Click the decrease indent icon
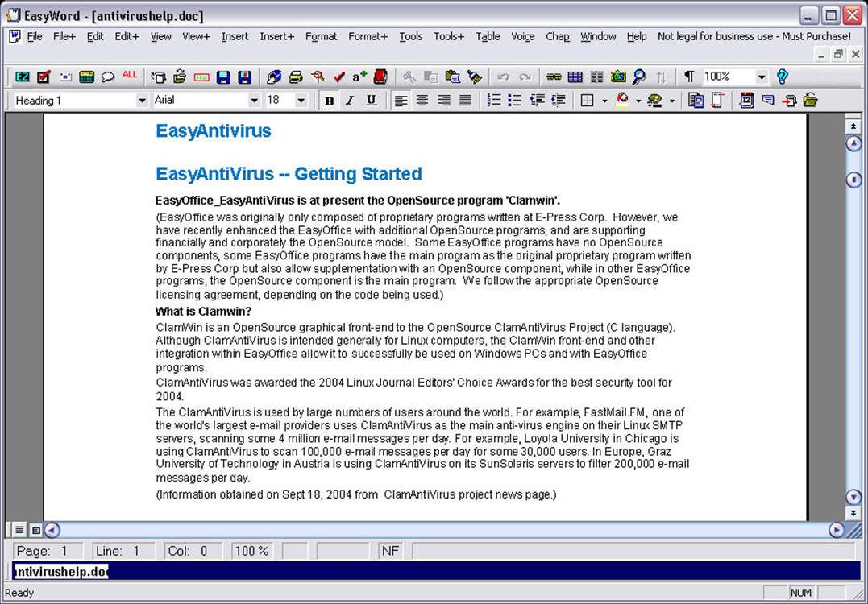Image resolution: width=868 pixels, height=604 pixels. 537,100
